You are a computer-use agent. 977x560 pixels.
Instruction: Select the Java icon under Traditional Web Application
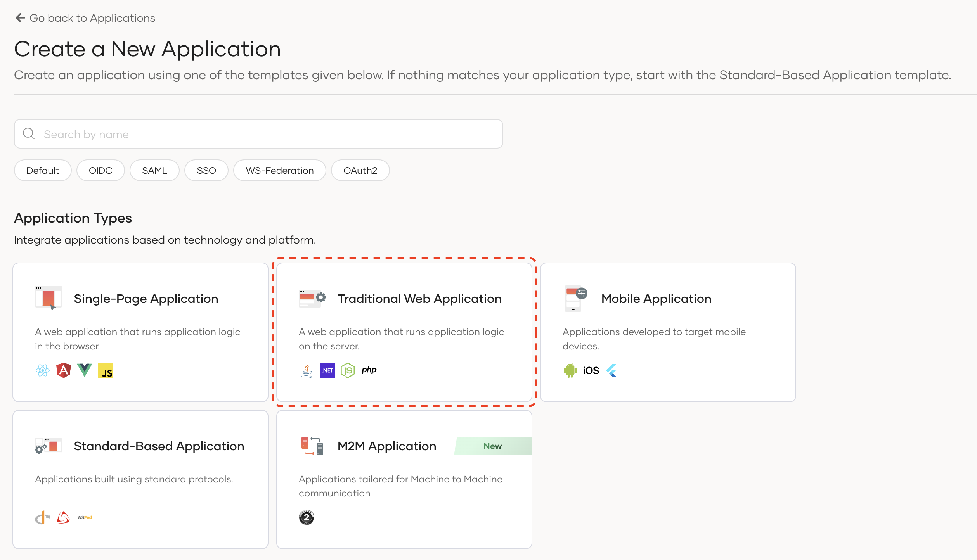click(x=306, y=370)
